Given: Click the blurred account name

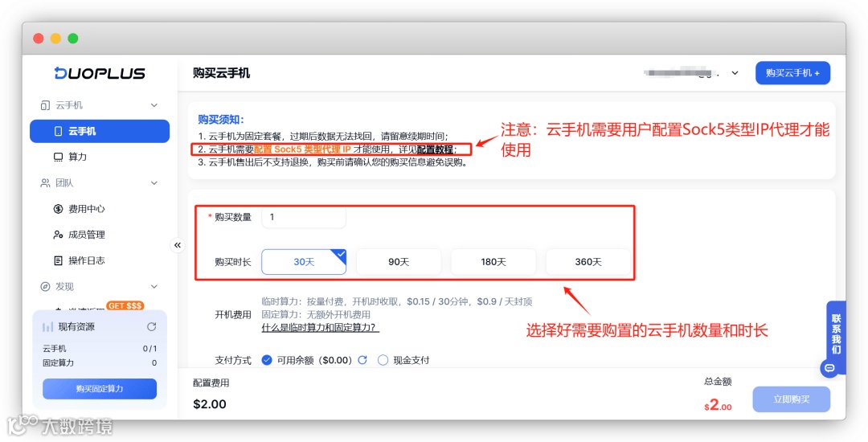Looking at the screenshot, I should tap(682, 72).
